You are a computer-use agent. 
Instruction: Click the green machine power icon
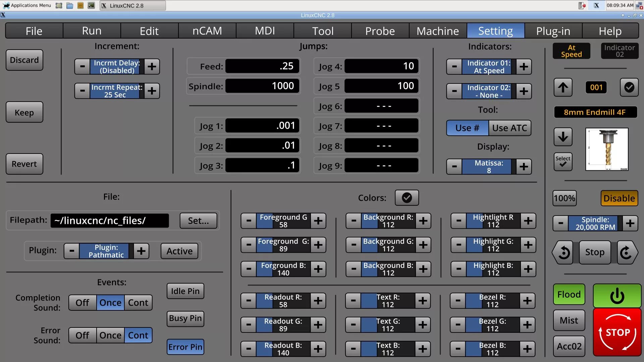point(617,296)
